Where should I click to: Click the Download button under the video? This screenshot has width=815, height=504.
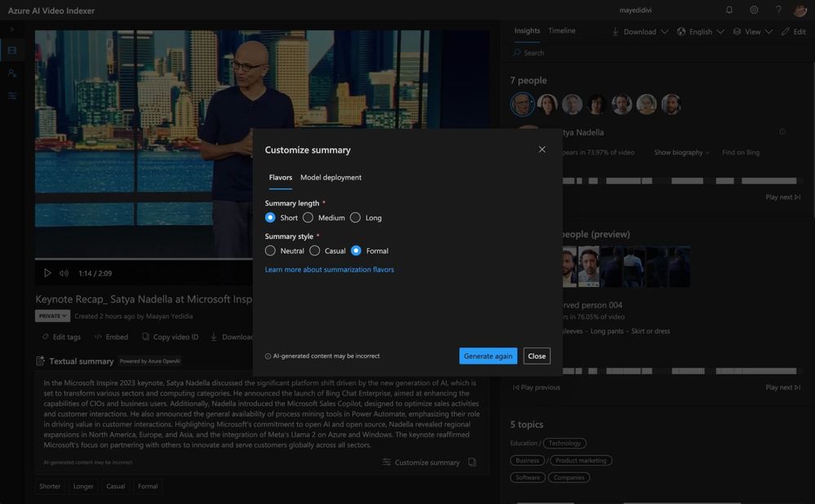(x=232, y=337)
